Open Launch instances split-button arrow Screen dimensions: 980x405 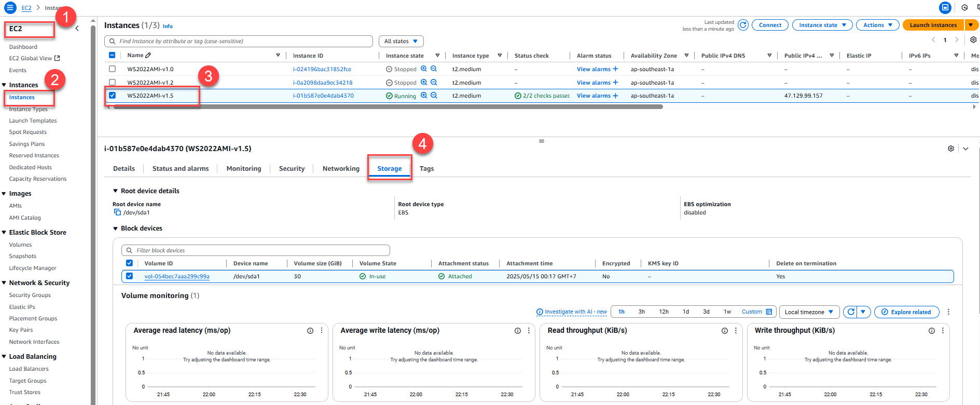point(971,25)
